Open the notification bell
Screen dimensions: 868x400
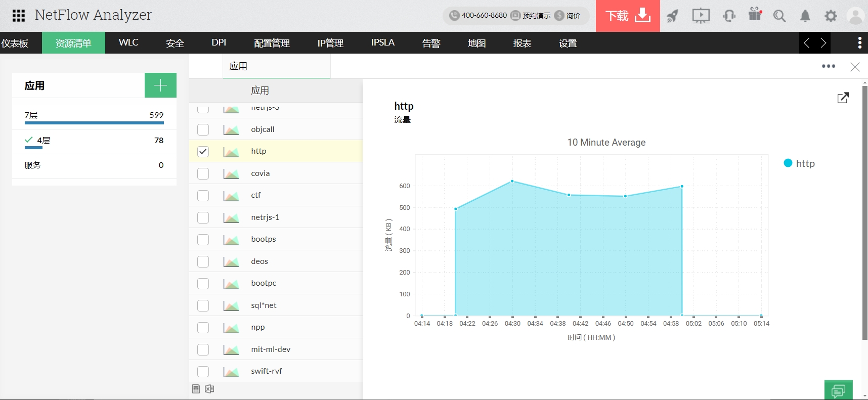click(805, 16)
